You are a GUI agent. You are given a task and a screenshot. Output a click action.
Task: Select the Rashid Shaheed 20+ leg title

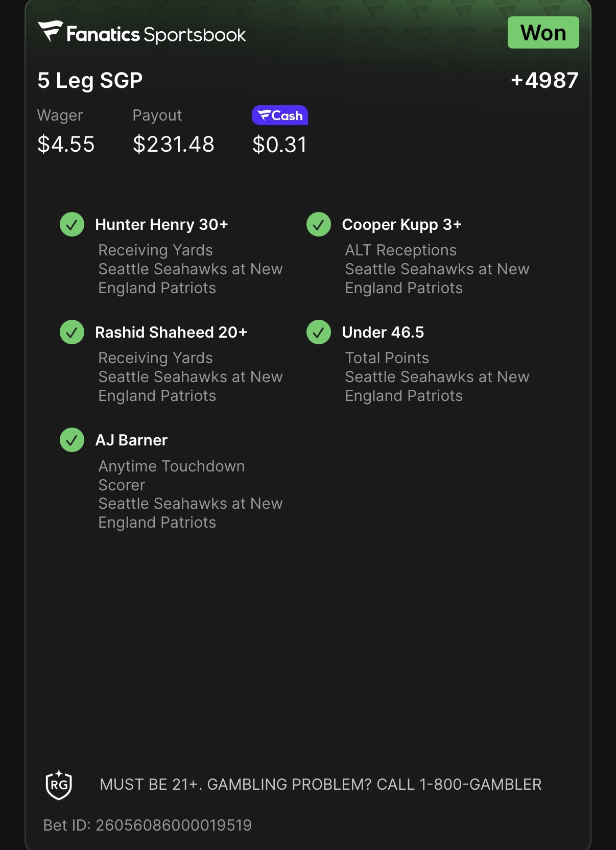pos(171,332)
